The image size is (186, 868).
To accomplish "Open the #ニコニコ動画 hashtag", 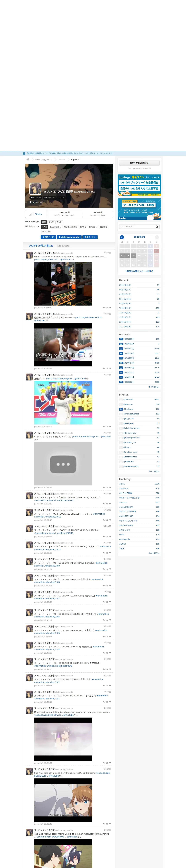I will tap(126, 493).
